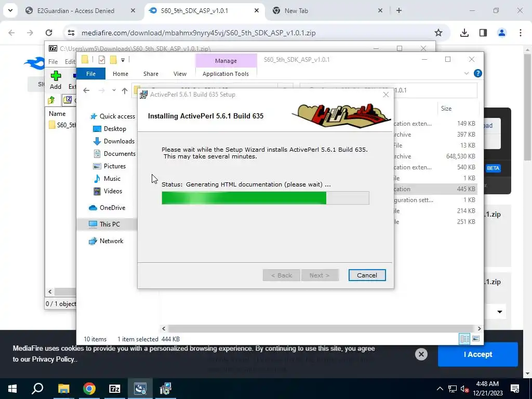Click the Size column header
This screenshot has width=532, height=399.
click(459, 109)
